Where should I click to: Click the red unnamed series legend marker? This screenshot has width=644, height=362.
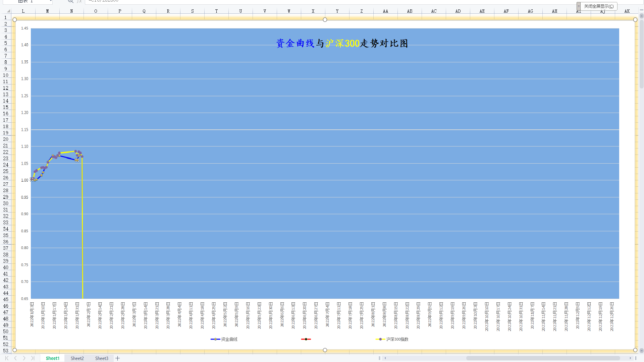coord(306,339)
